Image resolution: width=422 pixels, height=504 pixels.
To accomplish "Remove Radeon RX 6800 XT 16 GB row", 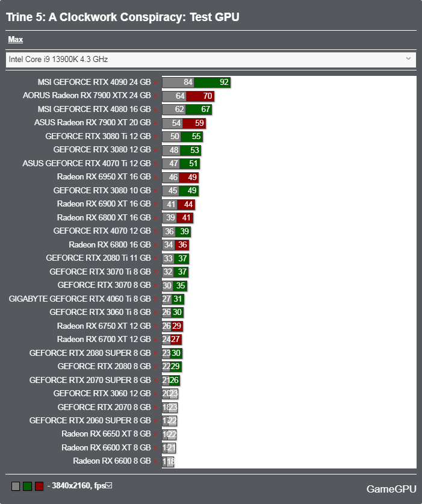I will click(155, 218).
